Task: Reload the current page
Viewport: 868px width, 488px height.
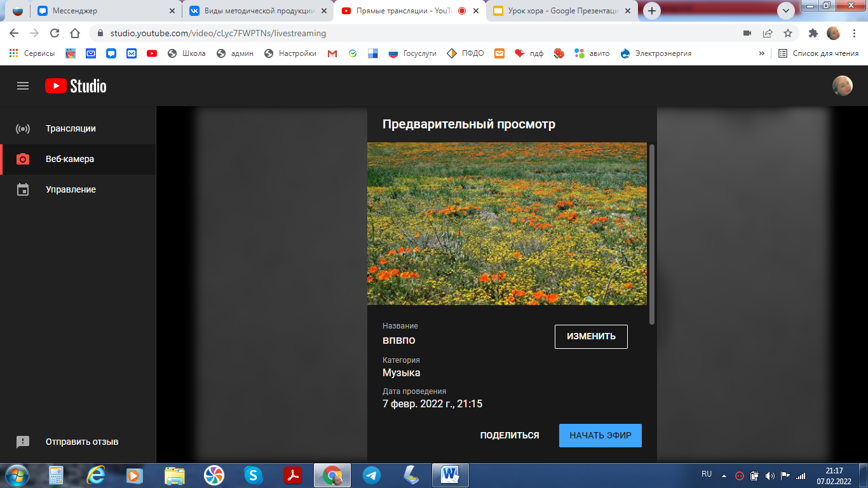Action: coord(55,33)
